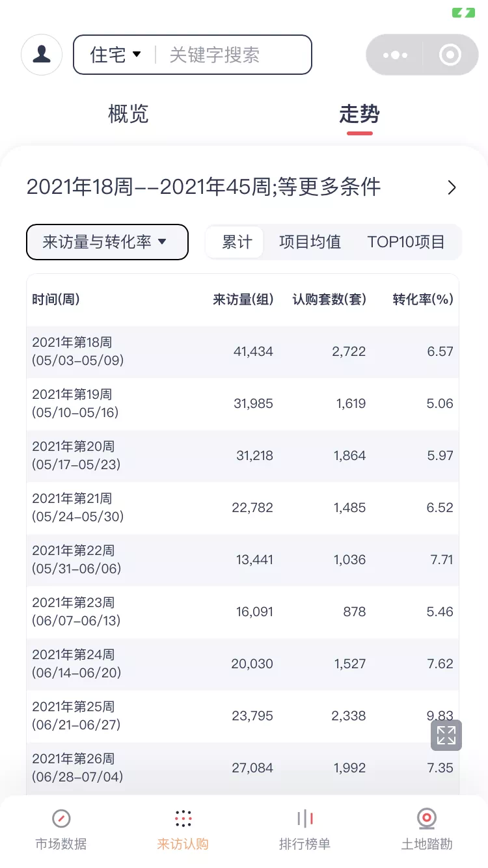This screenshot has height=868, width=488.
Task: Open mini program more-options dots
Action: coord(395,55)
